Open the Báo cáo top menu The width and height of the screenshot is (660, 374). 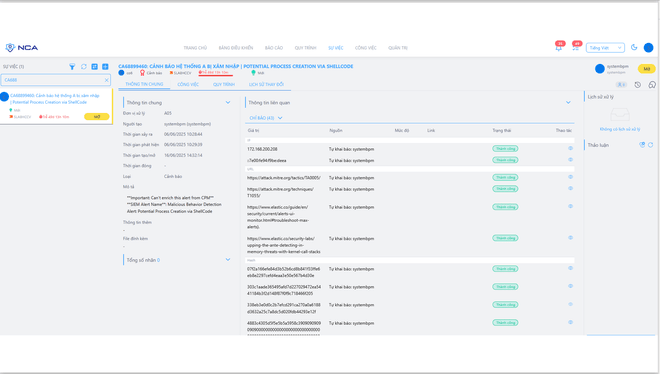point(274,48)
